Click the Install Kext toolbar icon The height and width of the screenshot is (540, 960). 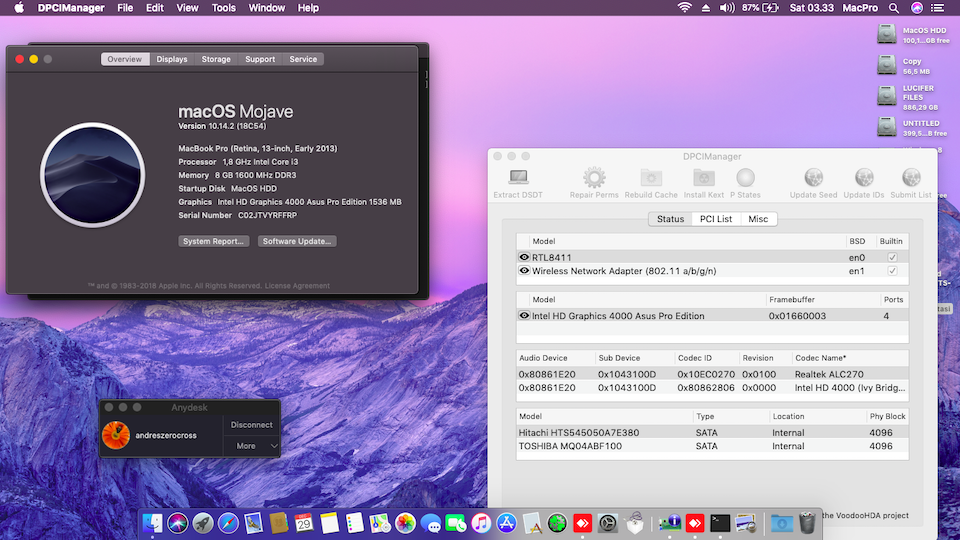(703, 178)
